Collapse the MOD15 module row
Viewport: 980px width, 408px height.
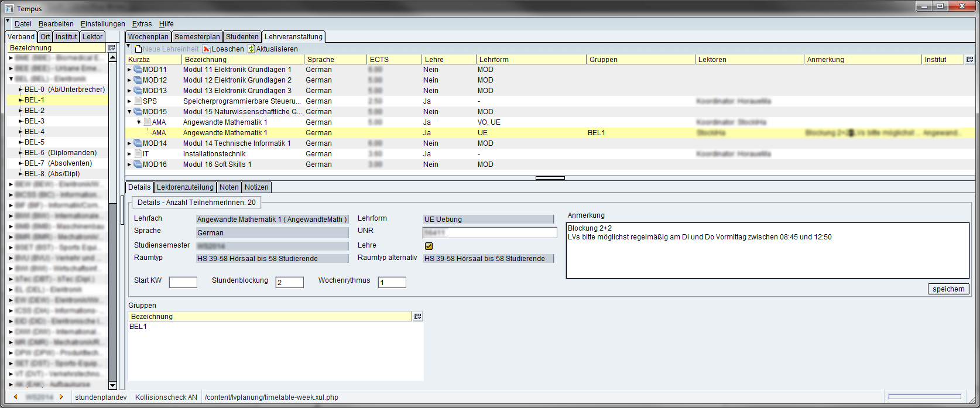[130, 112]
